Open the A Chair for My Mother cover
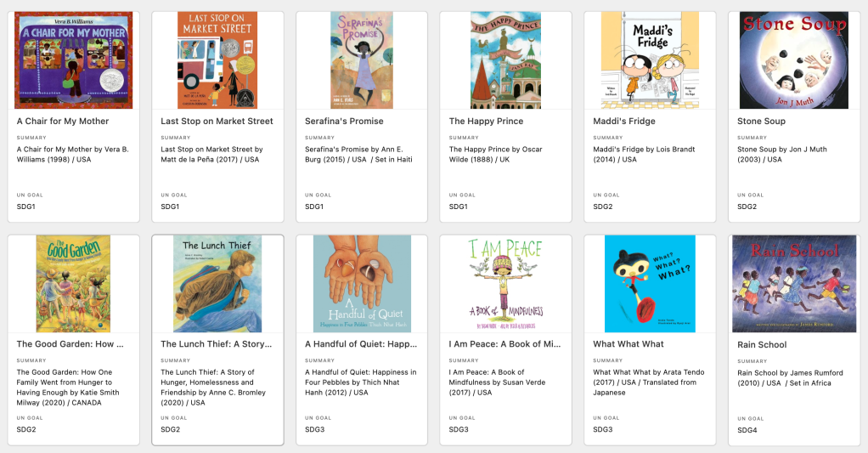Viewport: 868px width, 453px height. click(x=74, y=60)
